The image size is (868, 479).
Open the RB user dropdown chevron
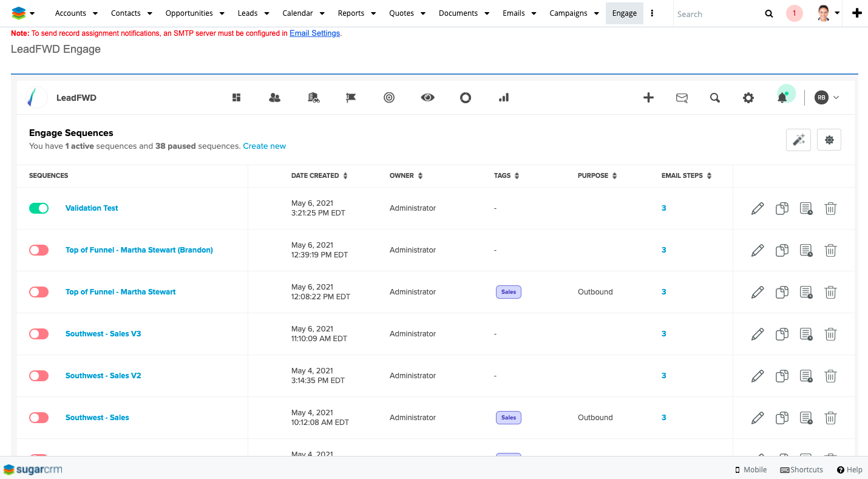click(836, 97)
